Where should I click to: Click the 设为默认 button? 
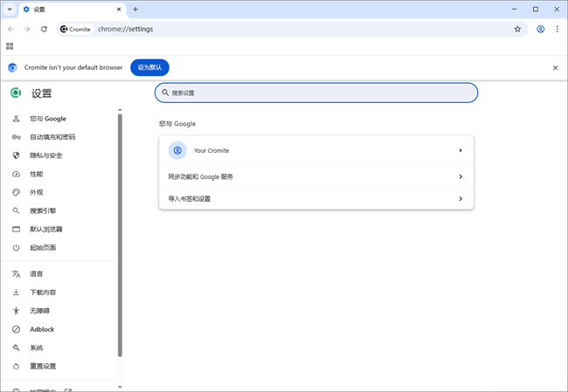[x=149, y=67]
